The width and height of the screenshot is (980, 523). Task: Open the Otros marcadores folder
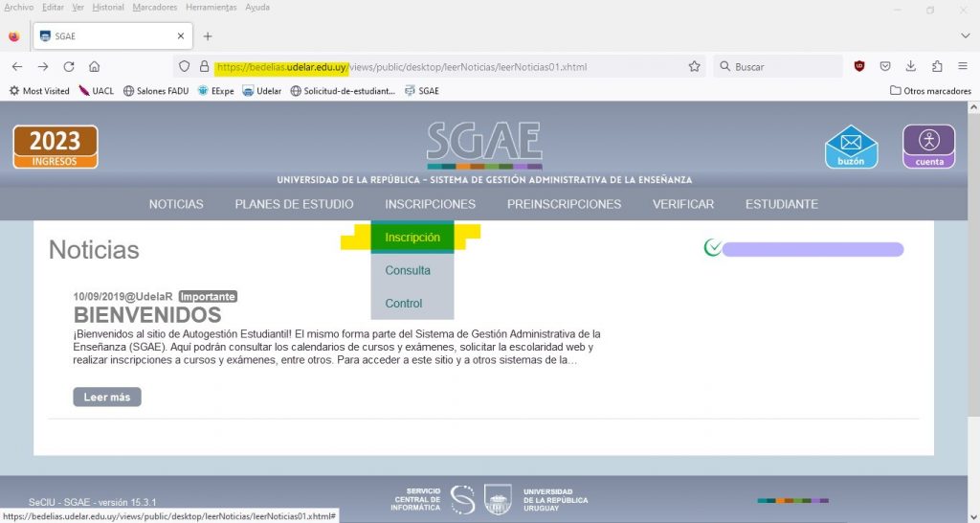[930, 91]
